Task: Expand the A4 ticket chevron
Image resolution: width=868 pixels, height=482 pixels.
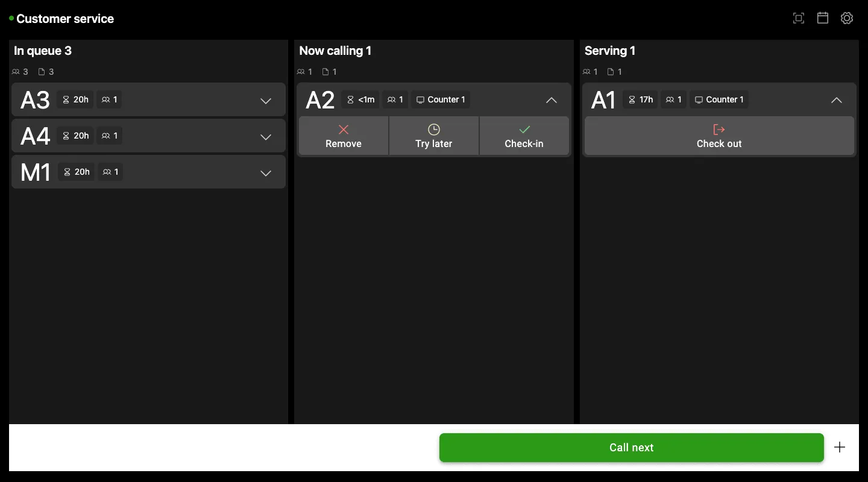Action: pyautogui.click(x=266, y=137)
